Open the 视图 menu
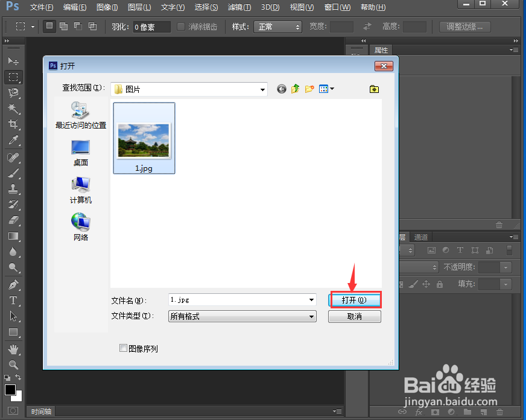The width and height of the screenshot is (526, 420). coord(302,7)
